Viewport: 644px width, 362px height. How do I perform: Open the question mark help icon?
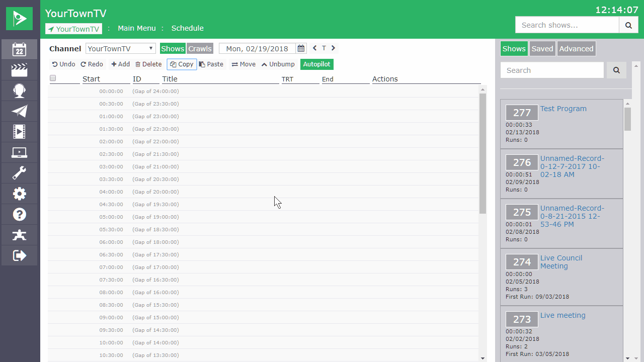click(x=19, y=214)
